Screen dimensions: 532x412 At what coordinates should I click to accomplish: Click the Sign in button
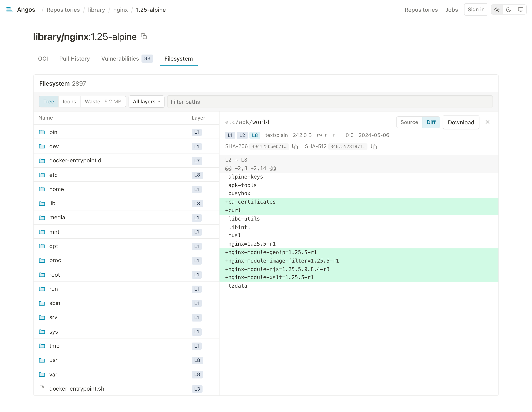[x=476, y=9]
